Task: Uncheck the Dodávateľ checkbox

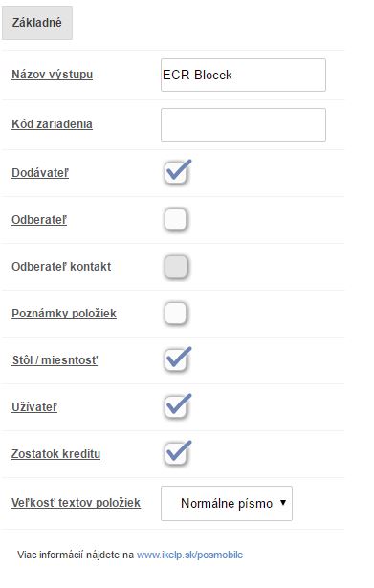Action: pos(176,173)
